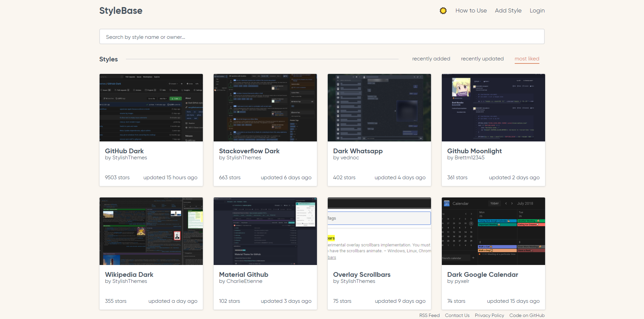
Task: Click 'updated a day ago' text
Action: (173, 301)
